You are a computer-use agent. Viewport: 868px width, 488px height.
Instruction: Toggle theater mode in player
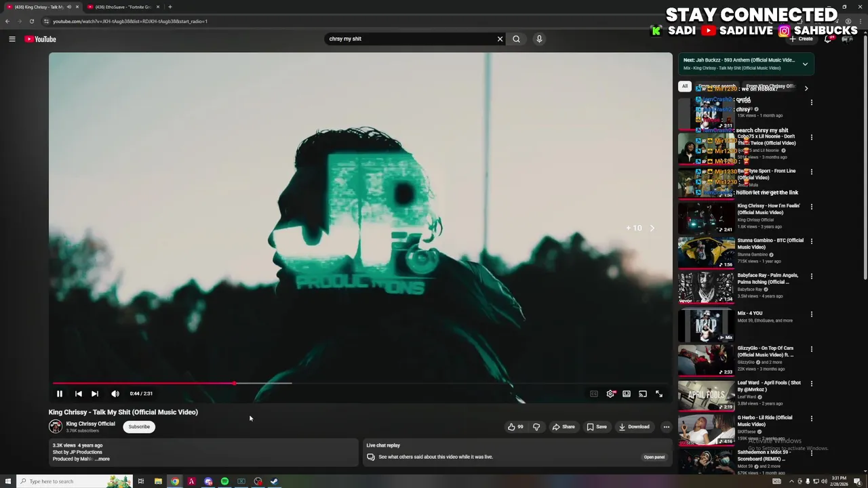(627, 394)
